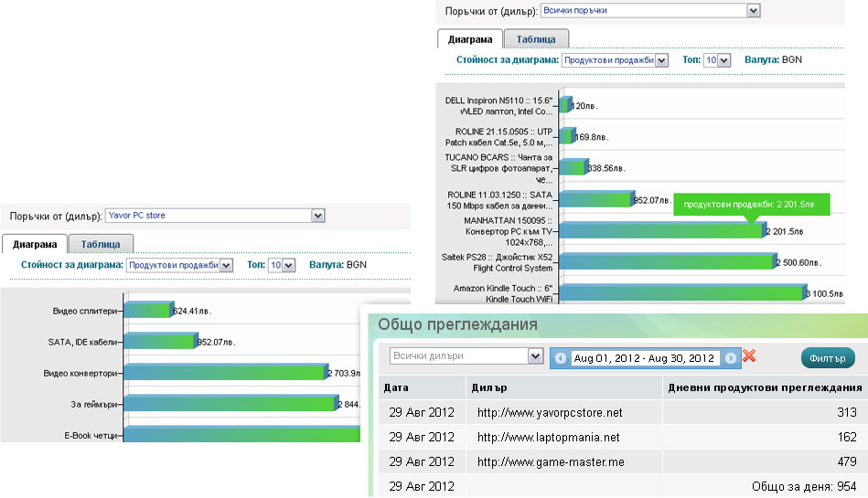Clear the date filter with red X
This screenshot has height=498, width=868.
click(749, 356)
